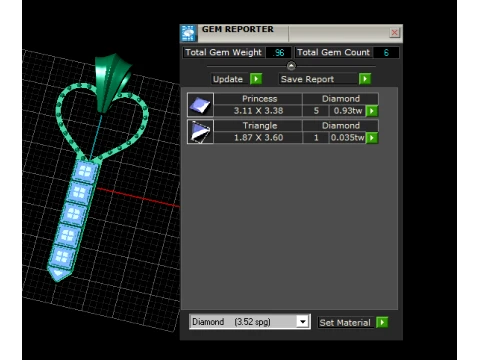This screenshot has height=360, width=480.
Task: Click the Diamond material cell in Triangle row
Action: coord(340,126)
